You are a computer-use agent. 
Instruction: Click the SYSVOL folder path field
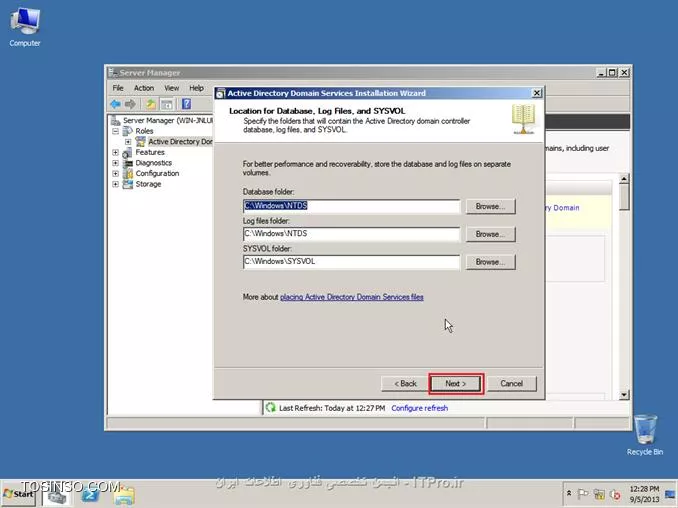352,262
